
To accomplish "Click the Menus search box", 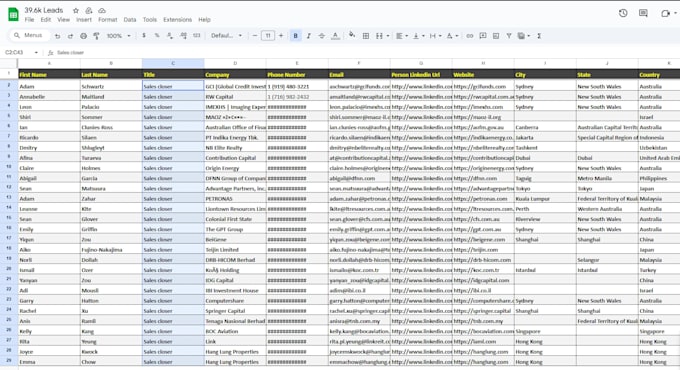I will 29,36.
